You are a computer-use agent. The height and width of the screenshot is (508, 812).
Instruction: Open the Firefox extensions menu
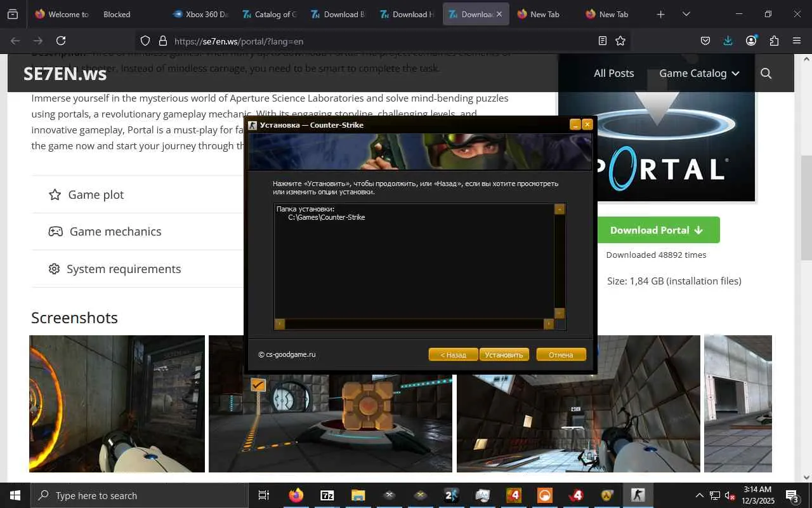774,41
